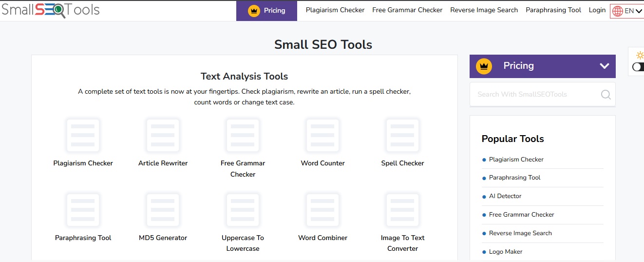The height and width of the screenshot is (262, 644).
Task: Open the Paraphrasing Tool icon in grid
Action: (x=83, y=210)
